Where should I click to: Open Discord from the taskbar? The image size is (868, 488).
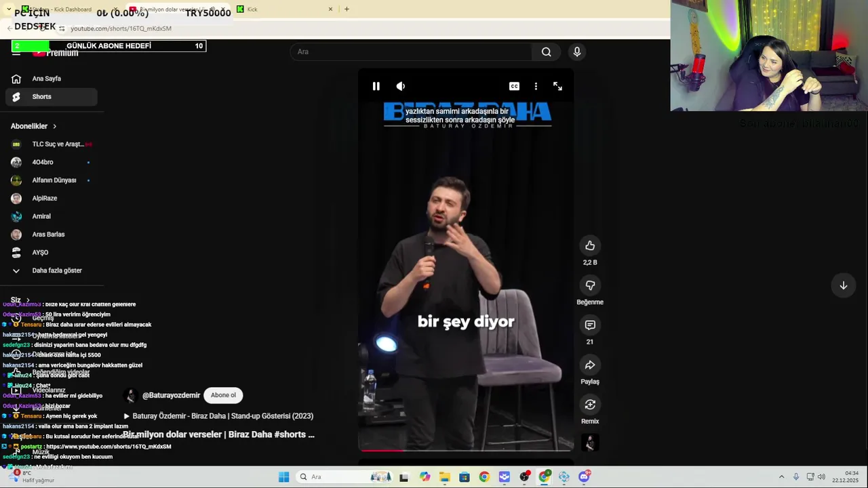585,477
